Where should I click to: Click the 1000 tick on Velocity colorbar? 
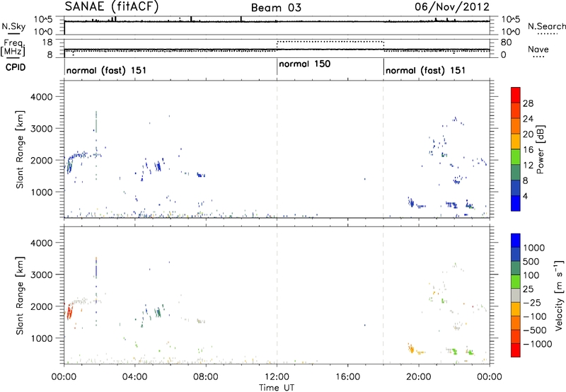click(534, 248)
